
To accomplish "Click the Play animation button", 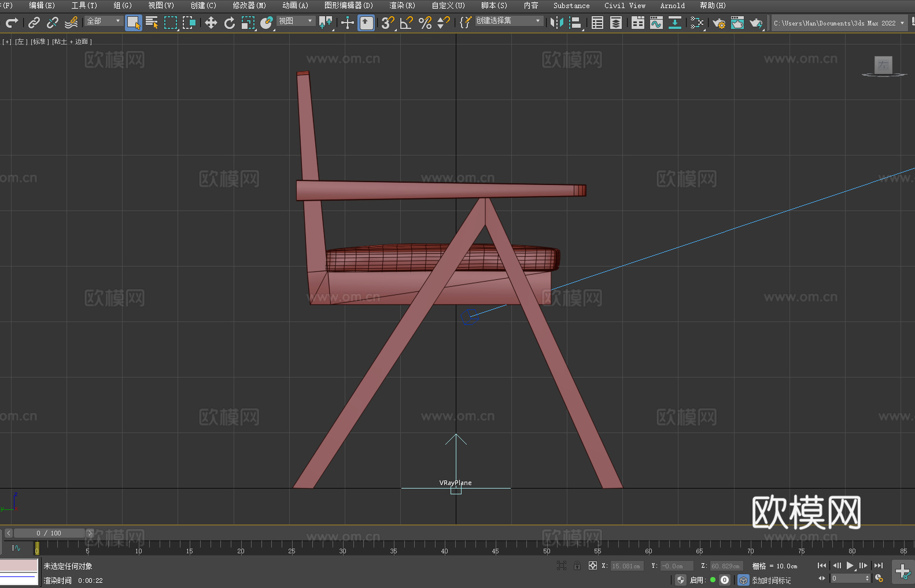I will pos(850,565).
